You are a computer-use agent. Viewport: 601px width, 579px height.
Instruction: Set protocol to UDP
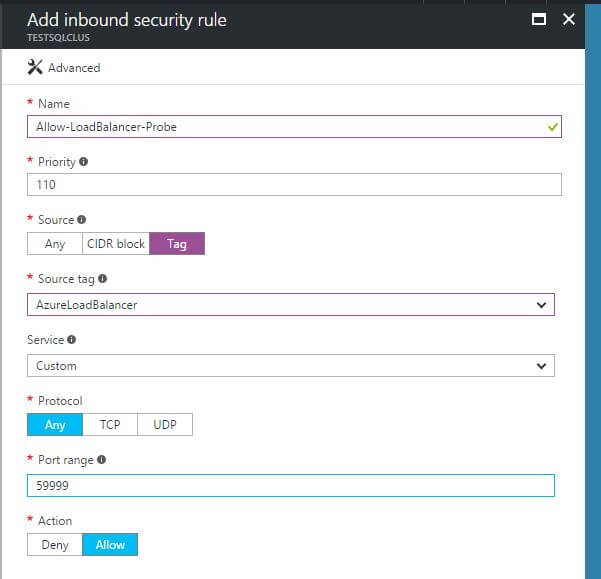[165, 425]
